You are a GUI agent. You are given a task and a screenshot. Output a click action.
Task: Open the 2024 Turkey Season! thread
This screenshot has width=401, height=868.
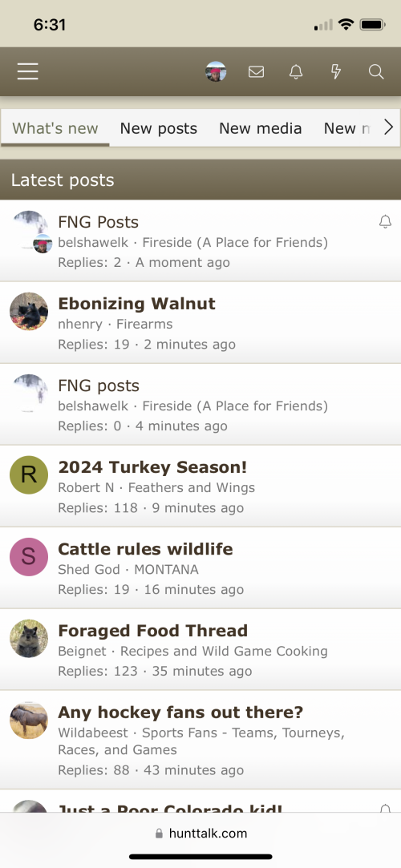(152, 466)
